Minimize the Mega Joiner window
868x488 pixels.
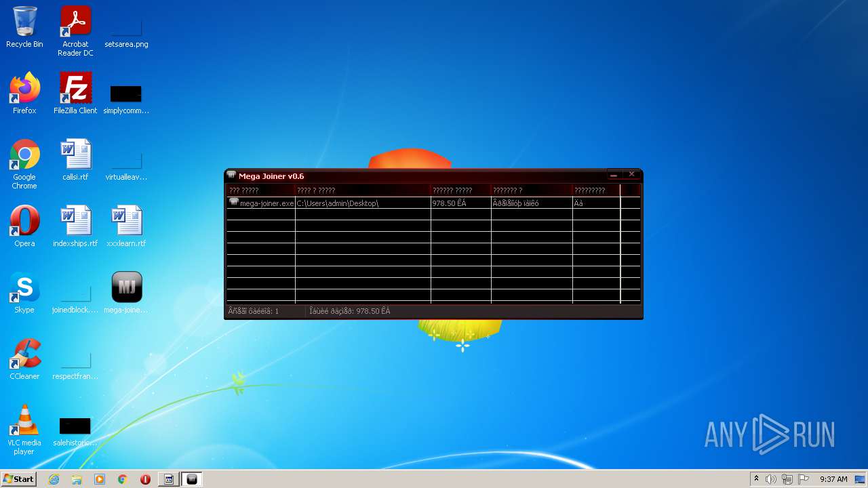point(614,175)
